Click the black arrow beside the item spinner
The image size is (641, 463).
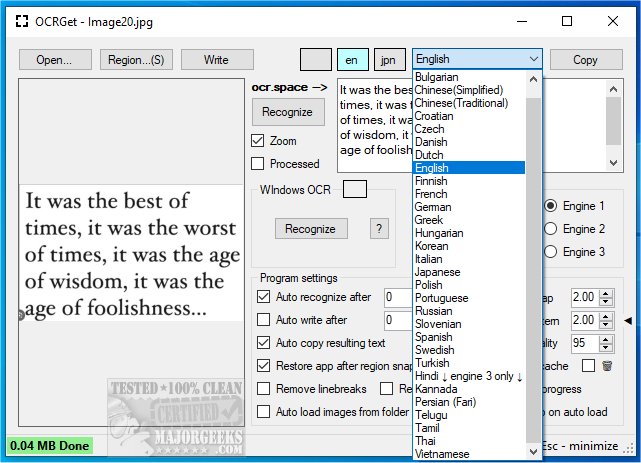[628, 321]
